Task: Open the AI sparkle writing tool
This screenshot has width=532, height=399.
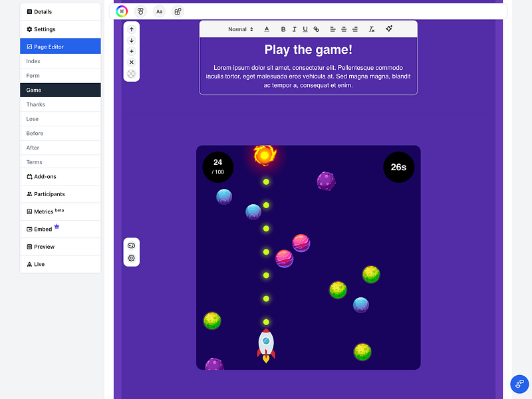Action: click(389, 29)
